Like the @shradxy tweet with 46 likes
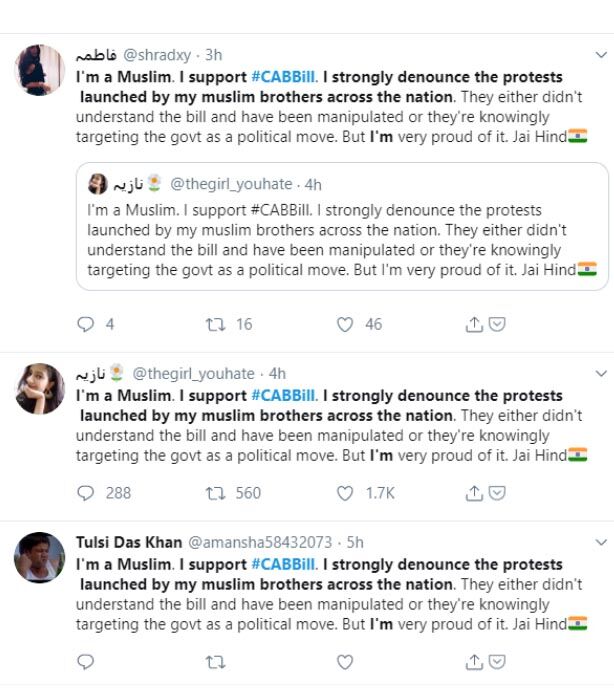614x691 pixels. coord(345,324)
